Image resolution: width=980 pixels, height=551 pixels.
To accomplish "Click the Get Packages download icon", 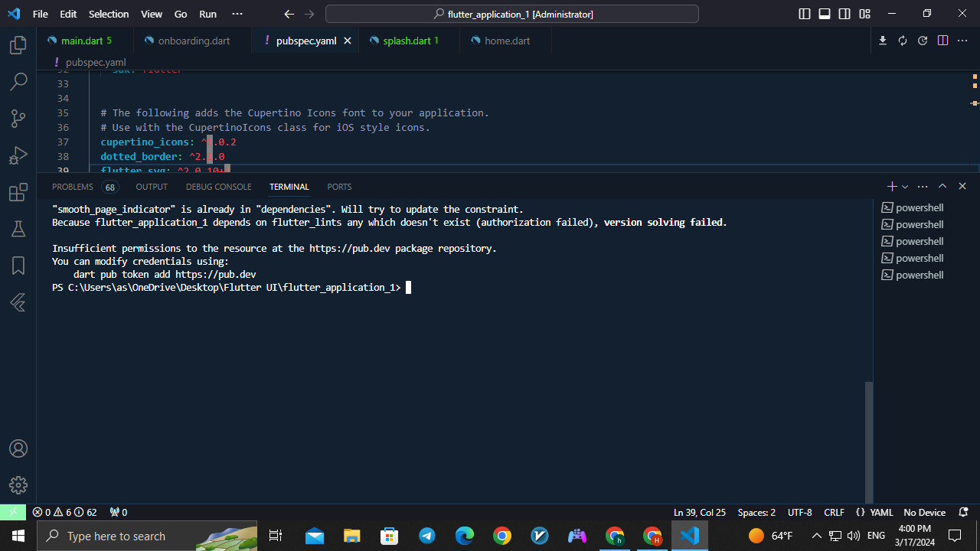I will pyautogui.click(x=883, y=41).
